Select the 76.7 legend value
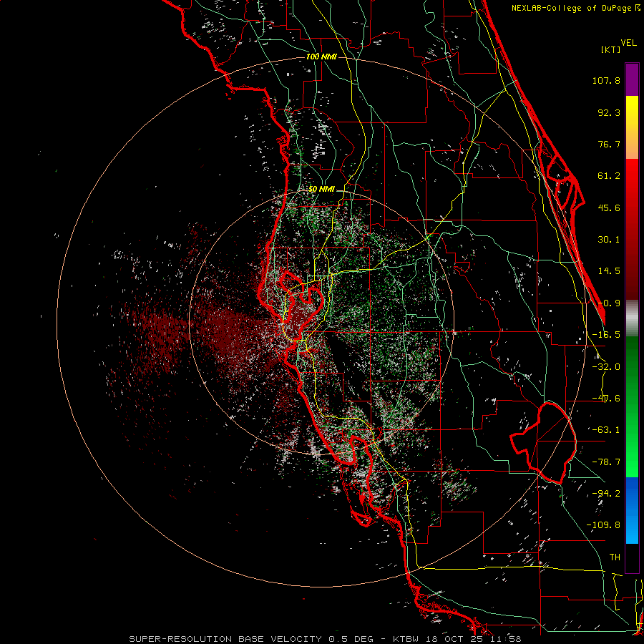The width and height of the screenshot is (644, 644). [x=609, y=144]
